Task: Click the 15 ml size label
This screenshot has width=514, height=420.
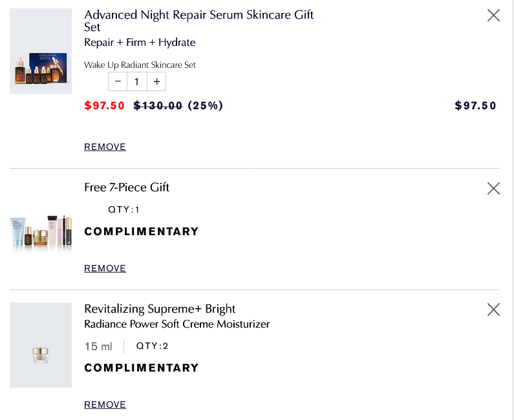Action: (98, 346)
